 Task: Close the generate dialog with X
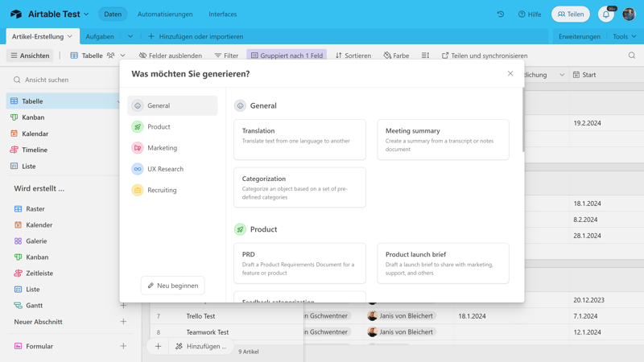pyautogui.click(x=510, y=74)
